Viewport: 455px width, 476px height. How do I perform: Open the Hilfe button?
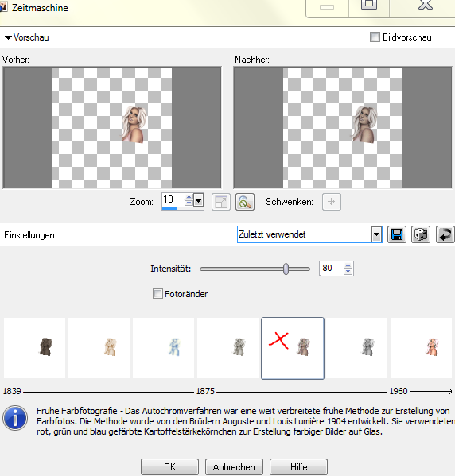298,467
